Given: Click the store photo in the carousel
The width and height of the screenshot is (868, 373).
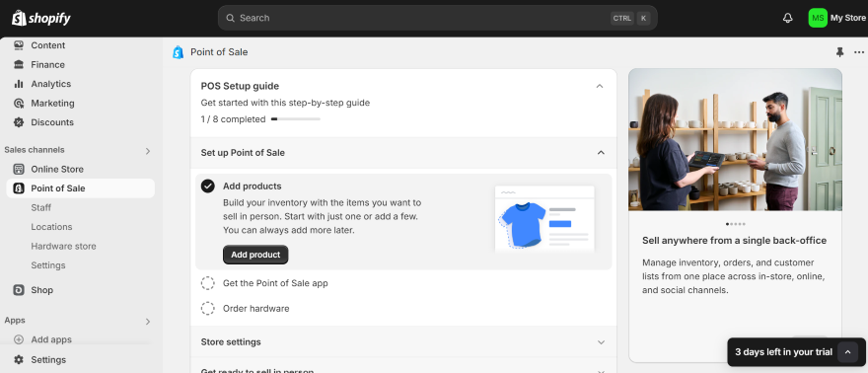Looking at the screenshot, I should (735, 139).
